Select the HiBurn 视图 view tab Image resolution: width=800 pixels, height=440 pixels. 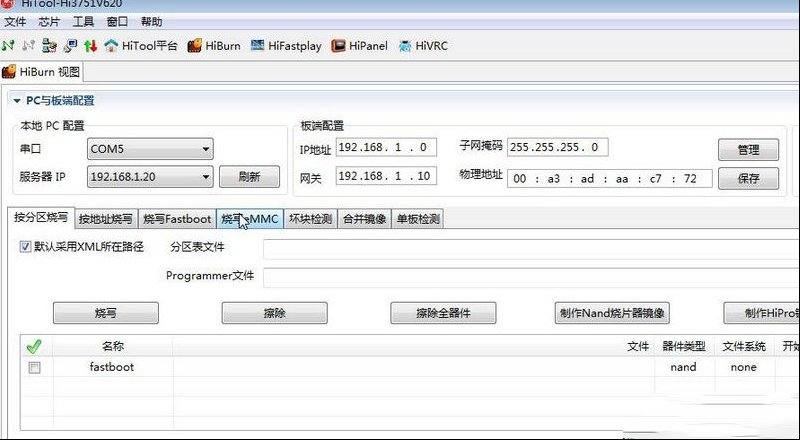click(x=41, y=72)
